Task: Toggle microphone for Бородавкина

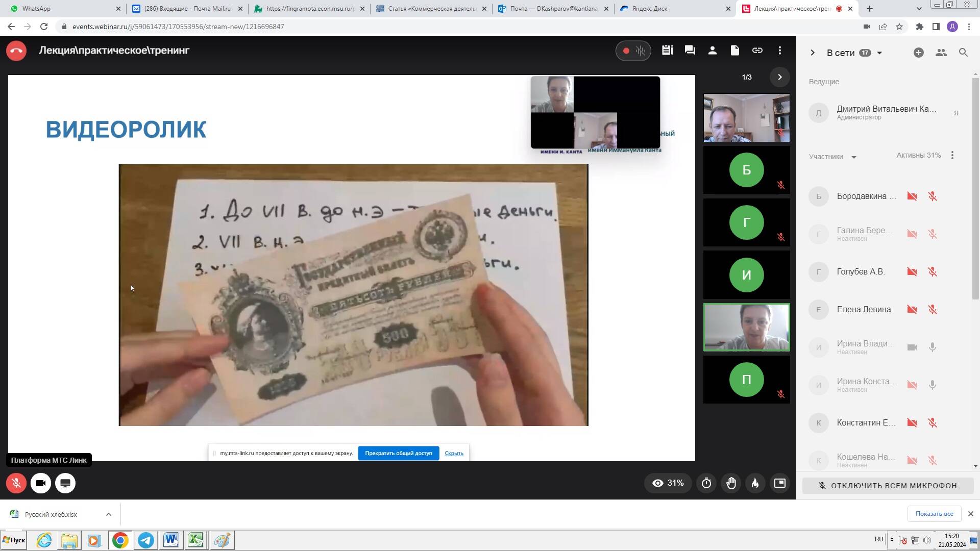Action: pos(933,196)
